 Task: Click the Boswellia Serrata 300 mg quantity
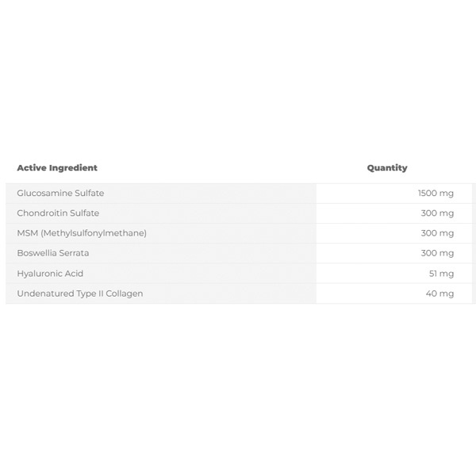[437, 253]
